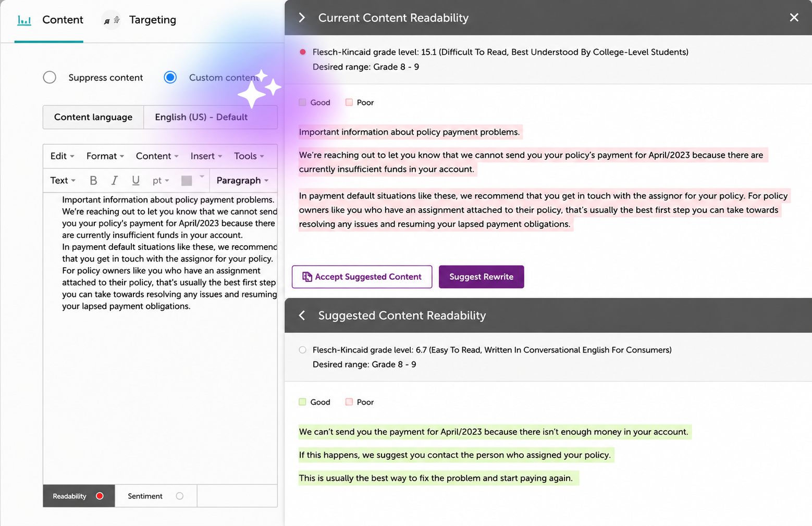
Task: Click "Desired range: Grade 8 - 9" under Suggested Content
Action: pyautogui.click(x=364, y=365)
